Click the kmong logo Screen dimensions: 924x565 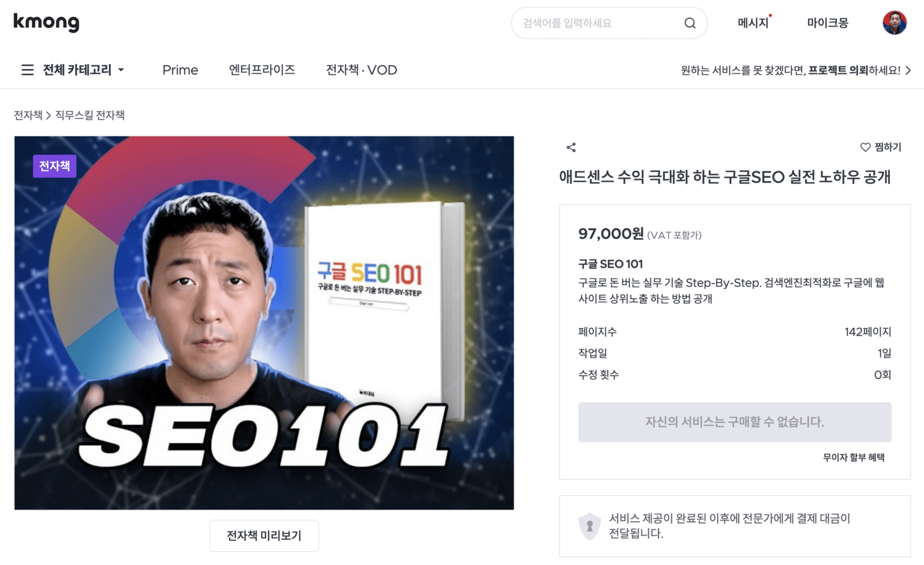point(46,23)
